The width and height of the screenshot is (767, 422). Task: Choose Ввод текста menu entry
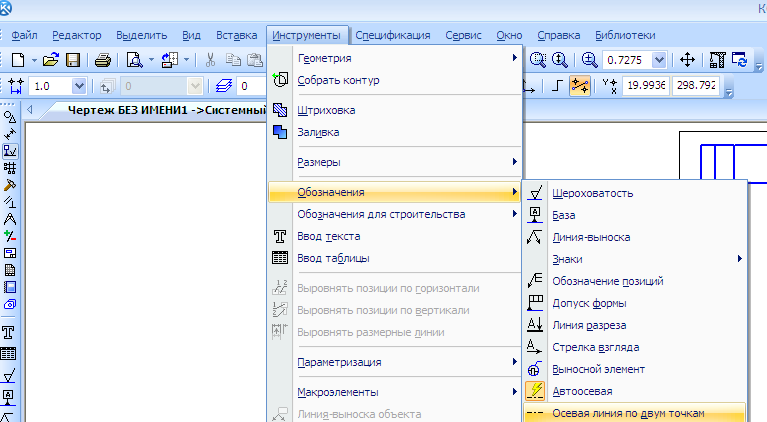coord(394,236)
